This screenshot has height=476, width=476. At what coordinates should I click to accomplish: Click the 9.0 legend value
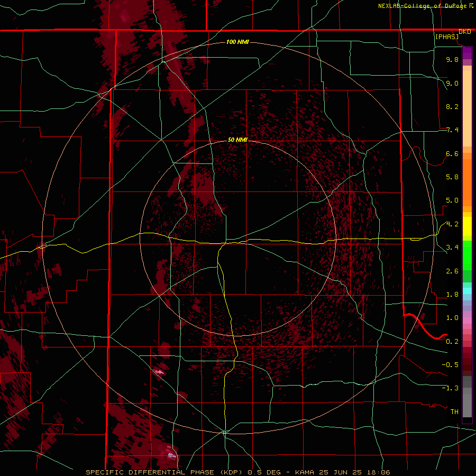click(452, 83)
